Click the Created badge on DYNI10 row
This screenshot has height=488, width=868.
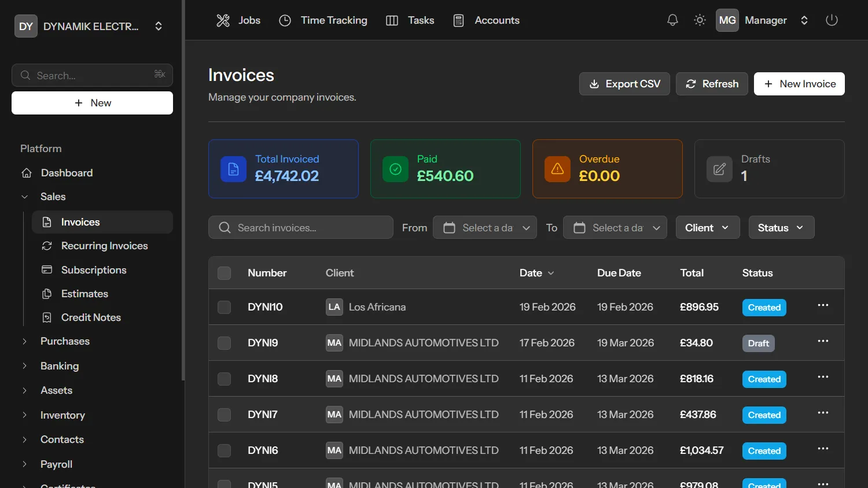(764, 308)
